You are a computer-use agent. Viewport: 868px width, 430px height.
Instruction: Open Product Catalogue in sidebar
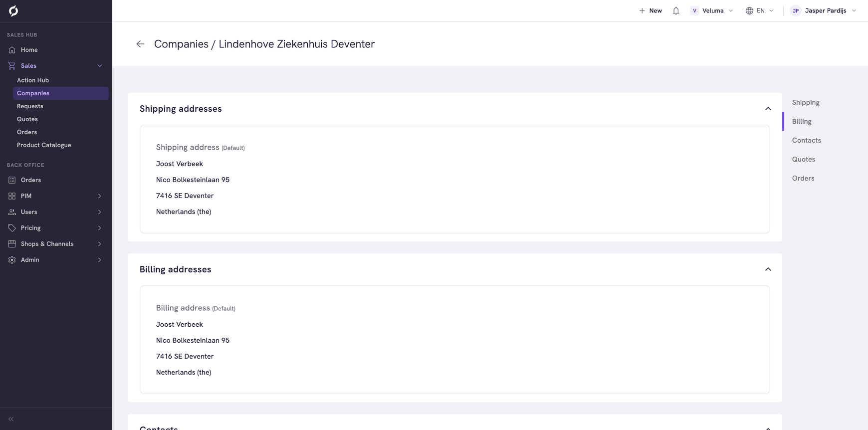(x=44, y=145)
